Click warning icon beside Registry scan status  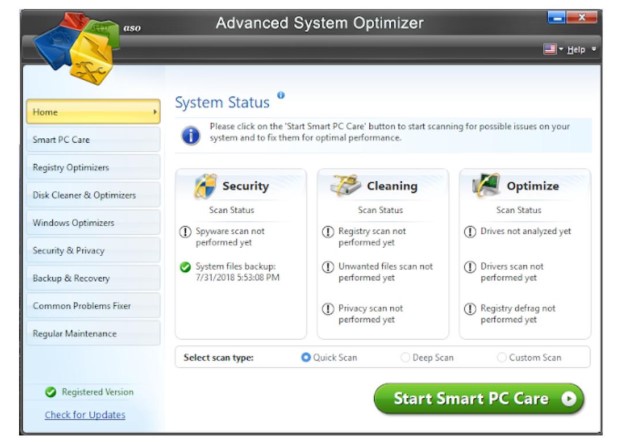coord(328,232)
